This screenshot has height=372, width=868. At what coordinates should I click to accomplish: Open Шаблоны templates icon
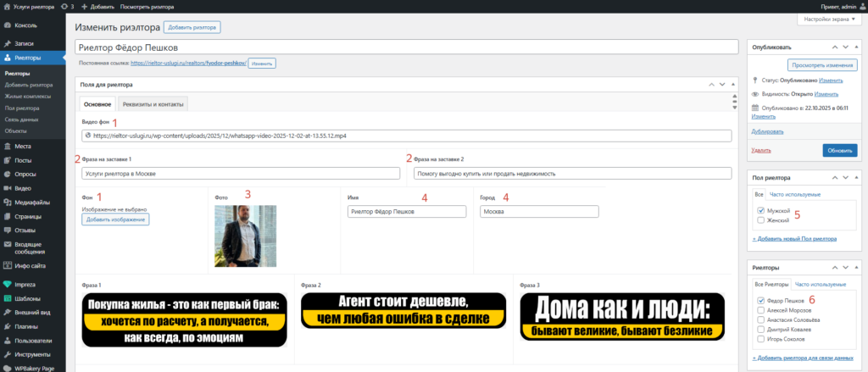coord(7,298)
